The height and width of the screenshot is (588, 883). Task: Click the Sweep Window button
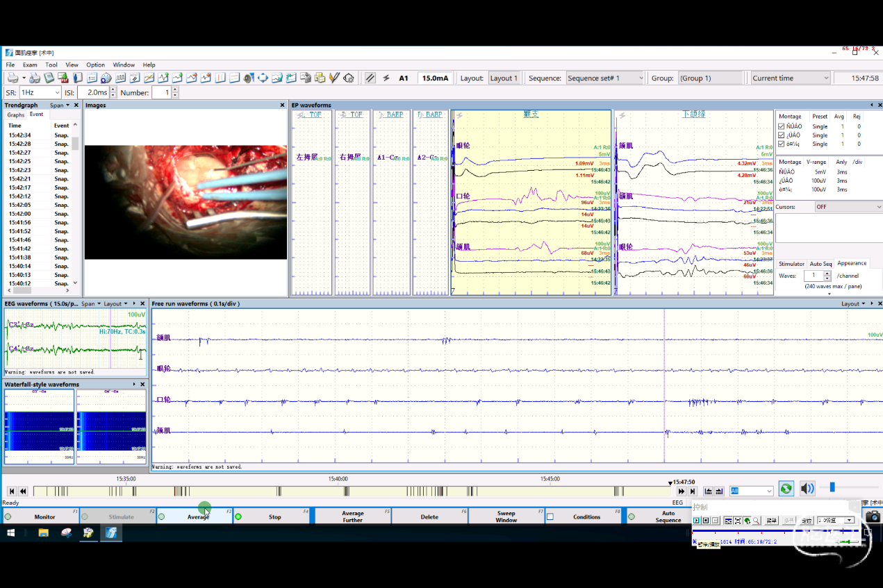click(506, 516)
